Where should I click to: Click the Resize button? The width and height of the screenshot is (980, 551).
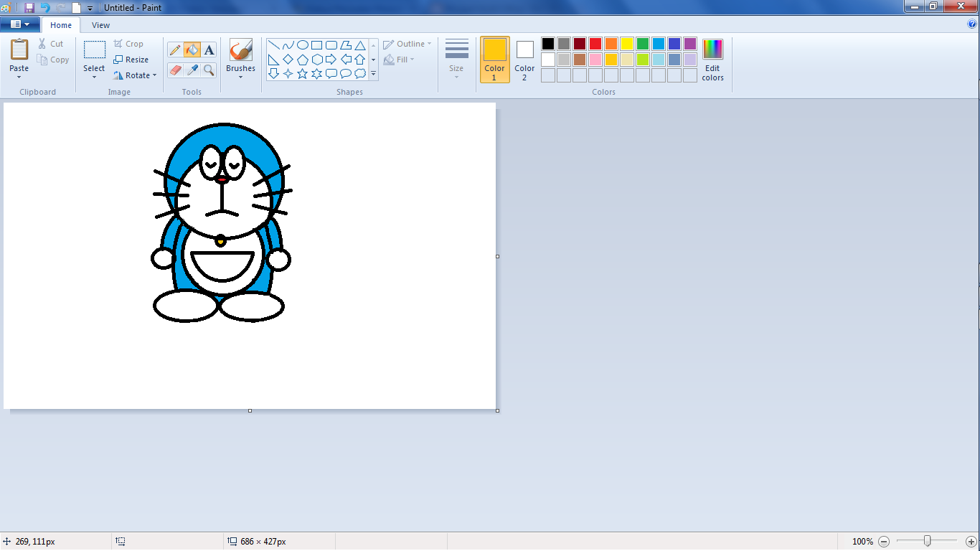pyautogui.click(x=131, y=60)
